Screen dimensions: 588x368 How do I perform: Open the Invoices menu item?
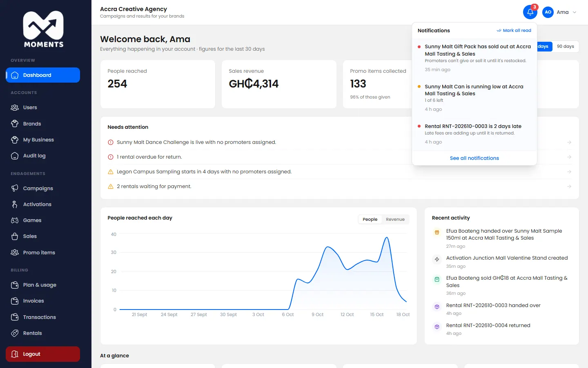pyautogui.click(x=43, y=301)
